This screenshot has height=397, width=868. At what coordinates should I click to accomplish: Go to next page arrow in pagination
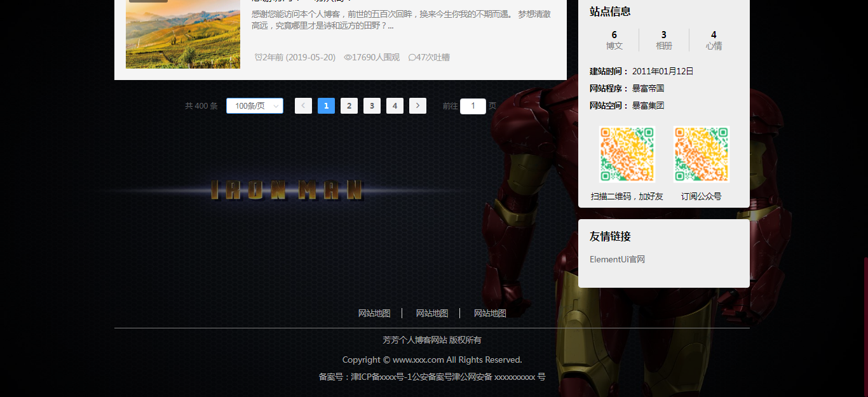[417, 106]
